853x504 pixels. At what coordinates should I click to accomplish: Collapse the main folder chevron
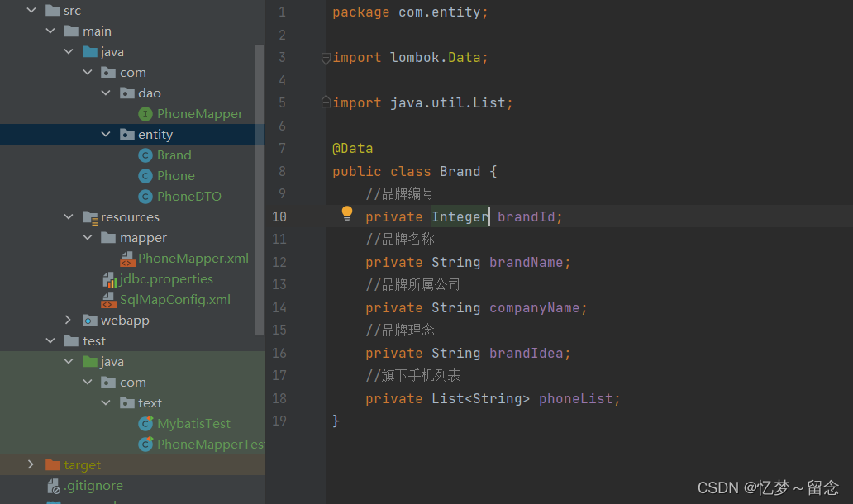(x=50, y=31)
